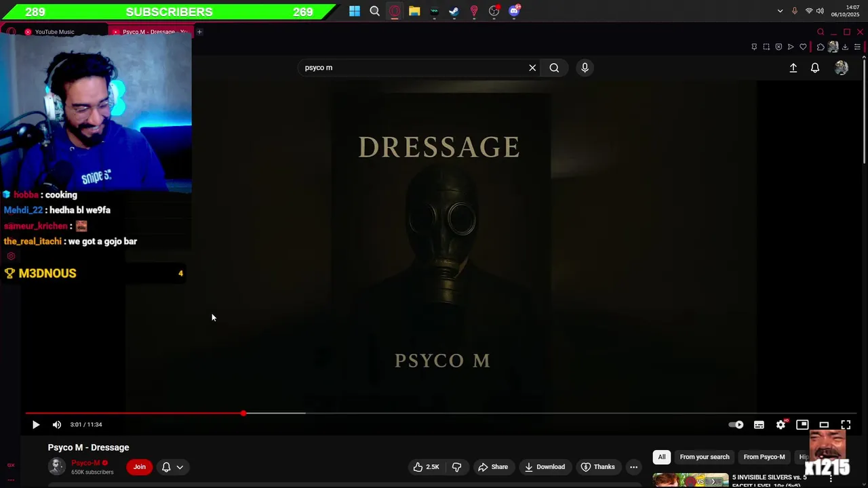This screenshot has width=868, height=488.
Task: Share the Dressage video
Action: click(x=493, y=467)
